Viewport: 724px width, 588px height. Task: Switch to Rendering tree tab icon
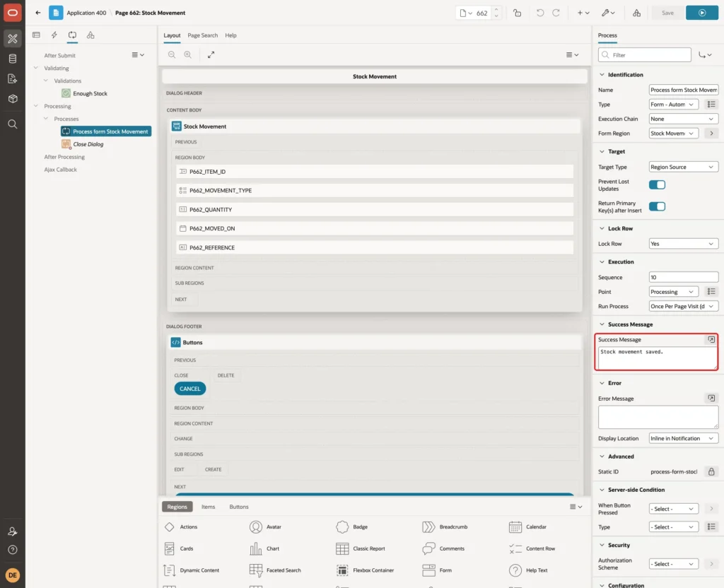point(37,35)
